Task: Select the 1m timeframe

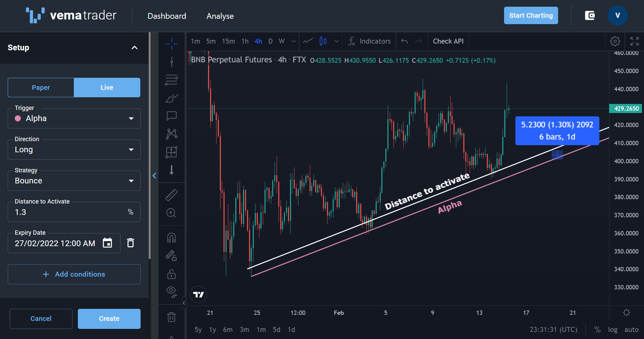Action: [195, 41]
